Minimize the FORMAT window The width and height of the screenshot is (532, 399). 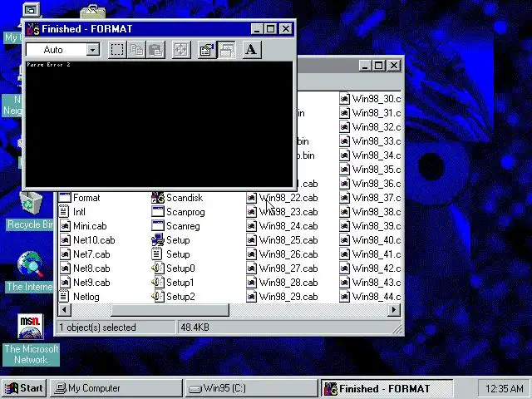pyautogui.click(x=257, y=29)
